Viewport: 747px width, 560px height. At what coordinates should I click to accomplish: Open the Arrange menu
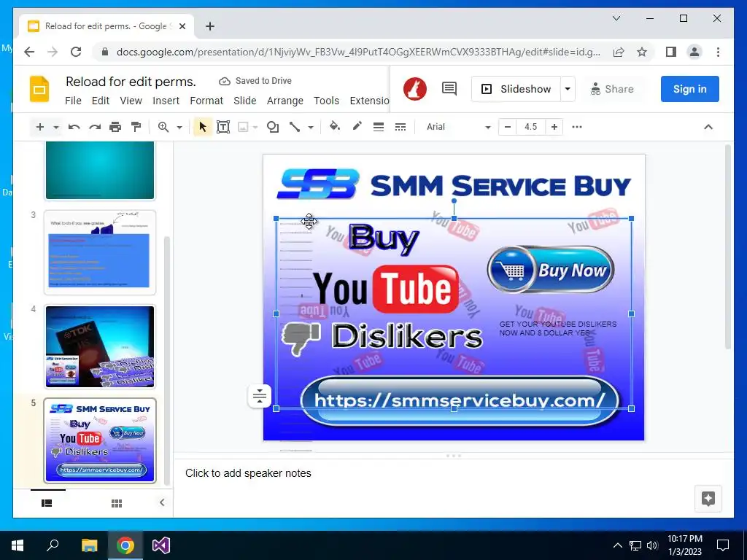(285, 101)
